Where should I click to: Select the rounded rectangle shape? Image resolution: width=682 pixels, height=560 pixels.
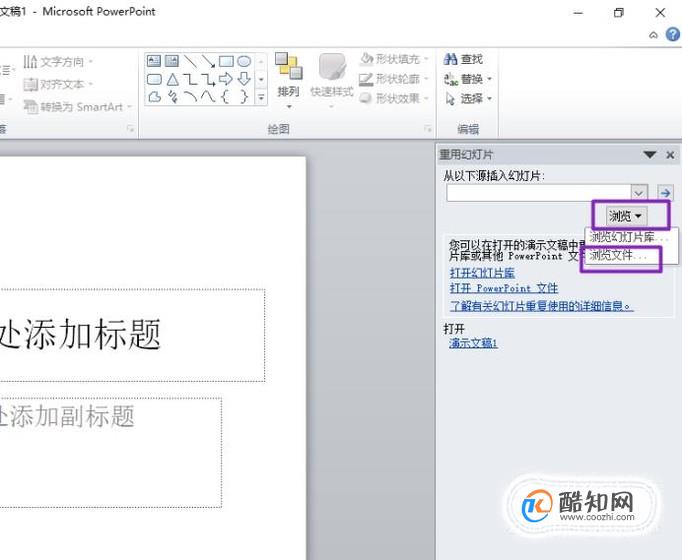coord(154,79)
